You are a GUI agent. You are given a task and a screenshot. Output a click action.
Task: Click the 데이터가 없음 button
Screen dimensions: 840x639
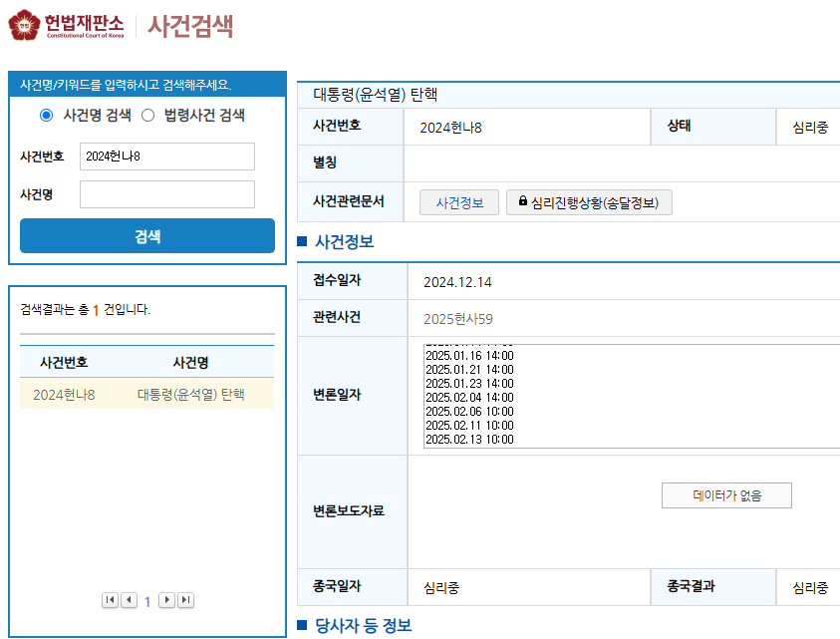tap(726, 495)
